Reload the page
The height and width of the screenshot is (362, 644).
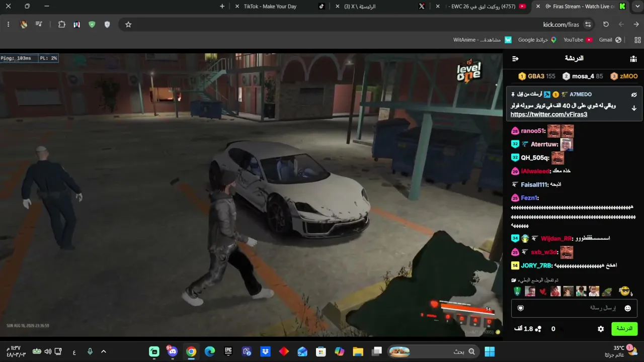tap(606, 25)
